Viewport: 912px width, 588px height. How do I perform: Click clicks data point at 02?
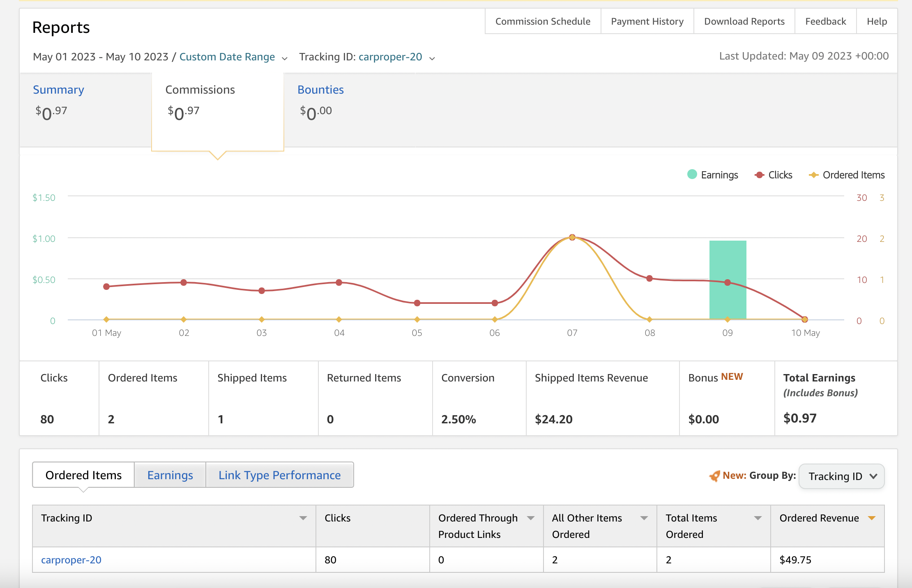point(184,283)
